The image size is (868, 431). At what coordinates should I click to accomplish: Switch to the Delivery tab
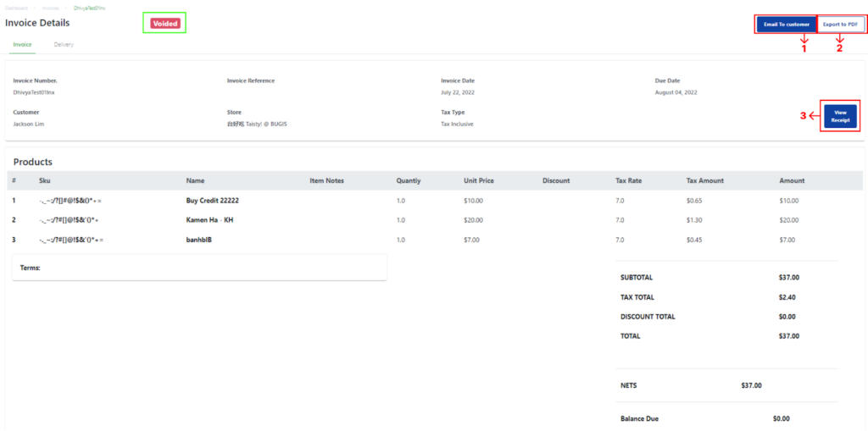pyautogui.click(x=64, y=44)
